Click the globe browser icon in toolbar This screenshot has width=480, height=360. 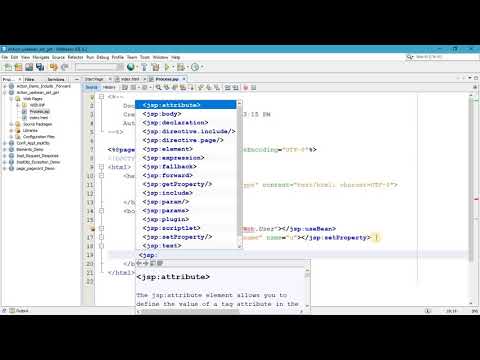131,67
